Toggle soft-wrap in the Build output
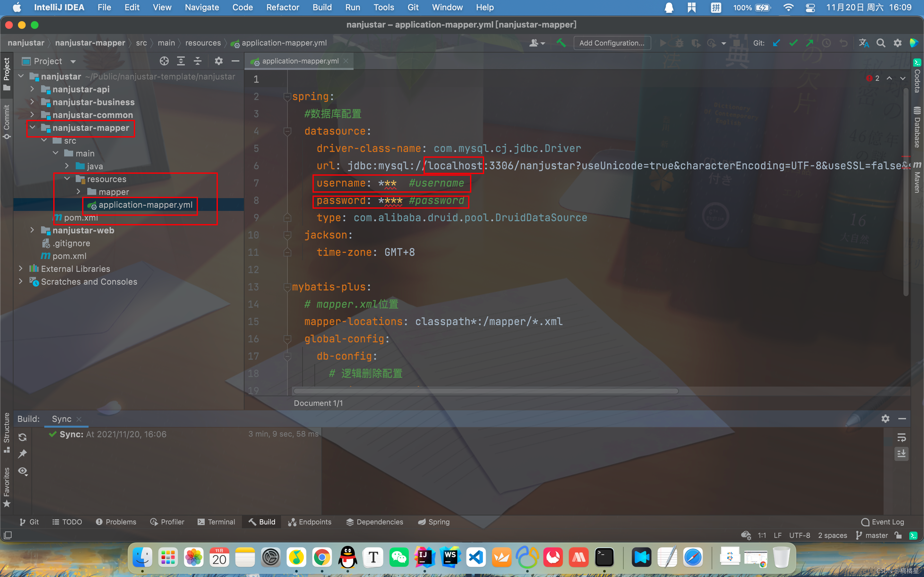The image size is (924, 577). pos(901,437)
